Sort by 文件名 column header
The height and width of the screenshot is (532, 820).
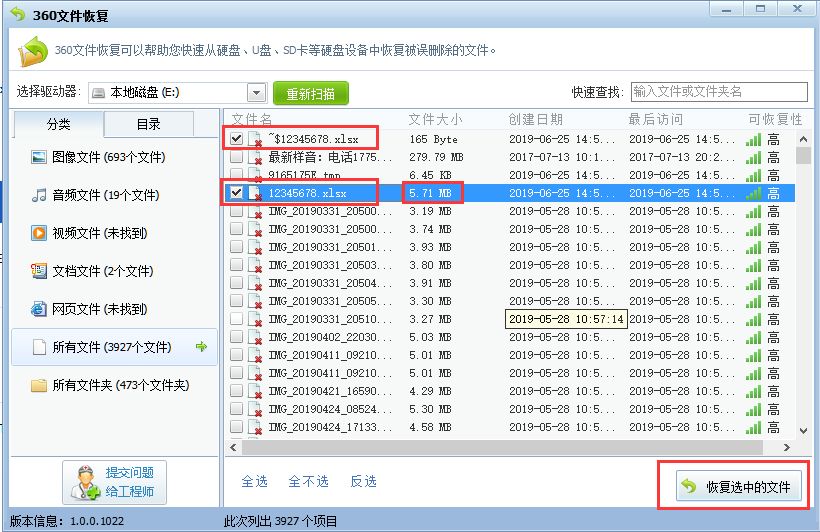[x=252, y=120]
